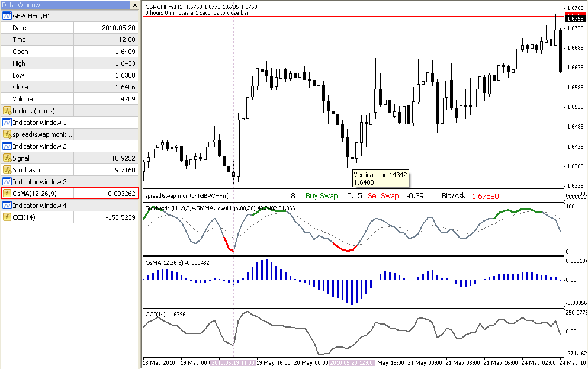Screen dimensions: 588x369
Task: Click the Indicator window 1 icon
Action: [x=7, y=122]
